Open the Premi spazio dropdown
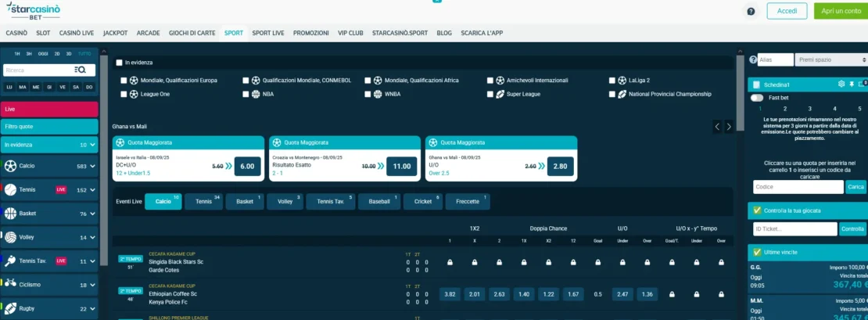Image resolution: width=868 pixels, height=320 pixels. point(829,59)
